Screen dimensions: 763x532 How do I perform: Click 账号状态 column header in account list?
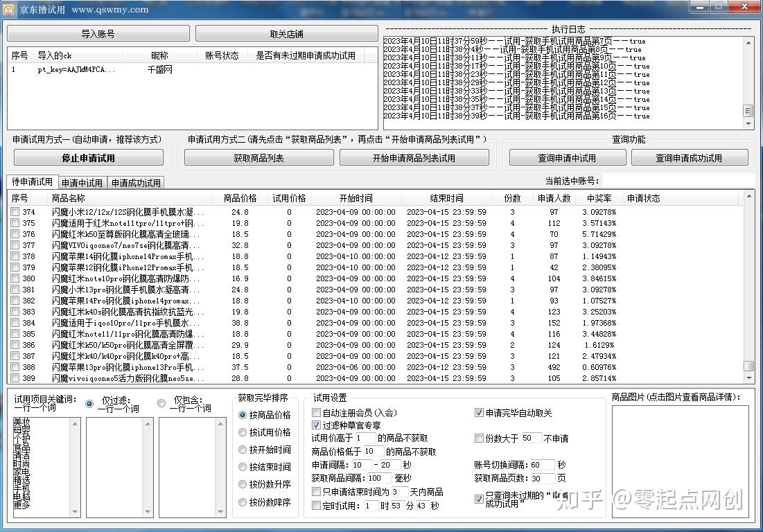[222, 55]
